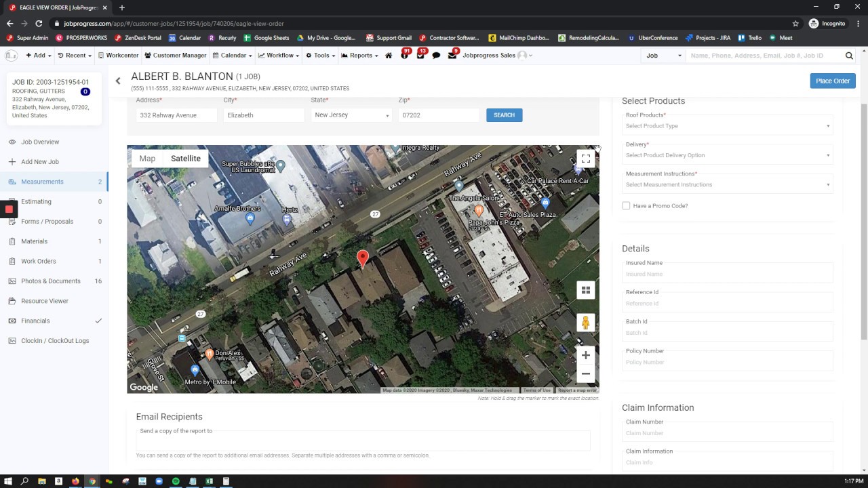Click the Place Order button
Viewport: 868px width, 488px height.
(x=833, y=81)
